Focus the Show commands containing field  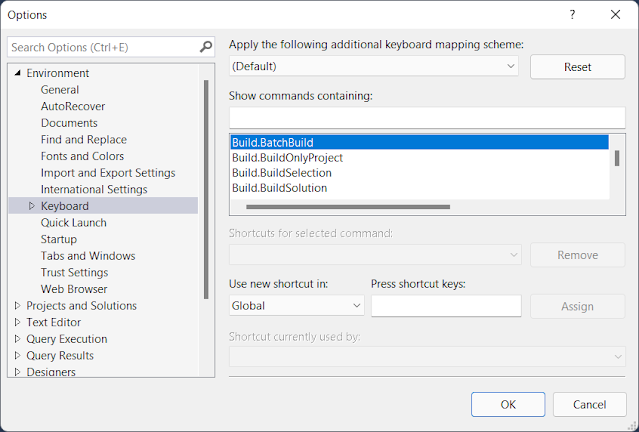coord(419,117)
